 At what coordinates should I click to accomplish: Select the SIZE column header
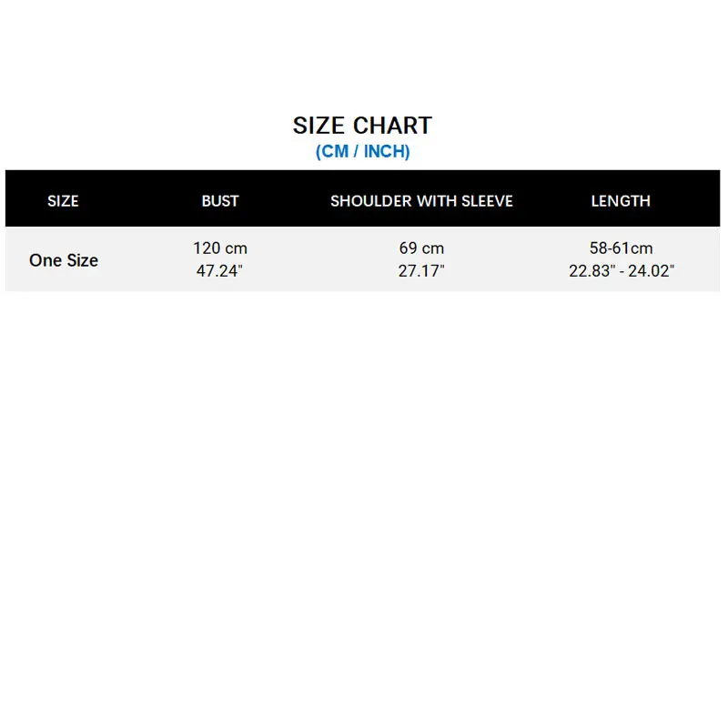tap(63, 201)
